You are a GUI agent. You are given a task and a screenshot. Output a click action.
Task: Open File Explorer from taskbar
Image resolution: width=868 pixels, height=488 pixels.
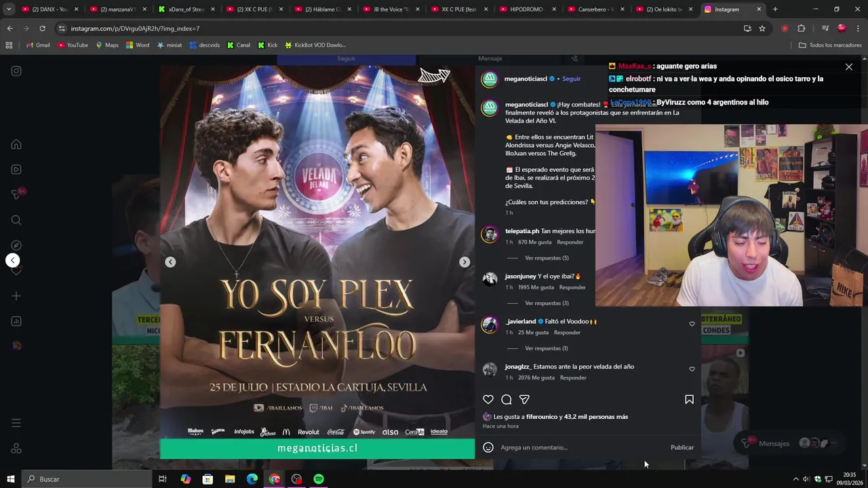pyautogui.click(x=230, y=479)
